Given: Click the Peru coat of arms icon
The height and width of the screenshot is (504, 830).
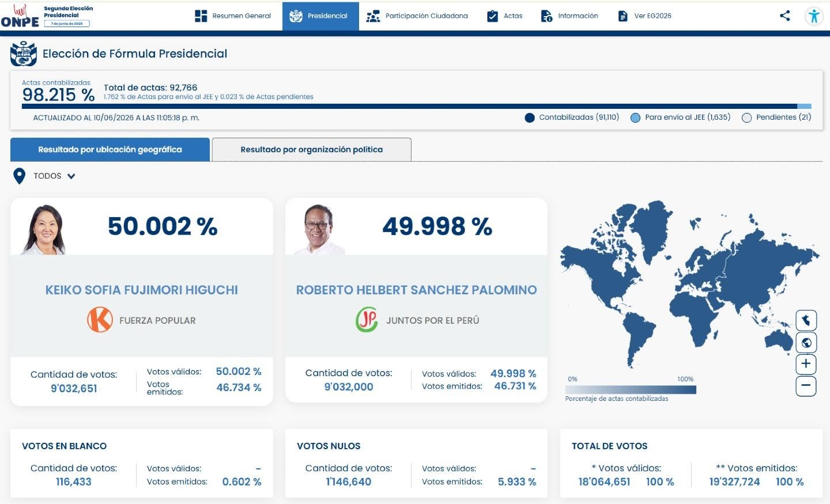Looking at the screenshot, I should (24, 54).
